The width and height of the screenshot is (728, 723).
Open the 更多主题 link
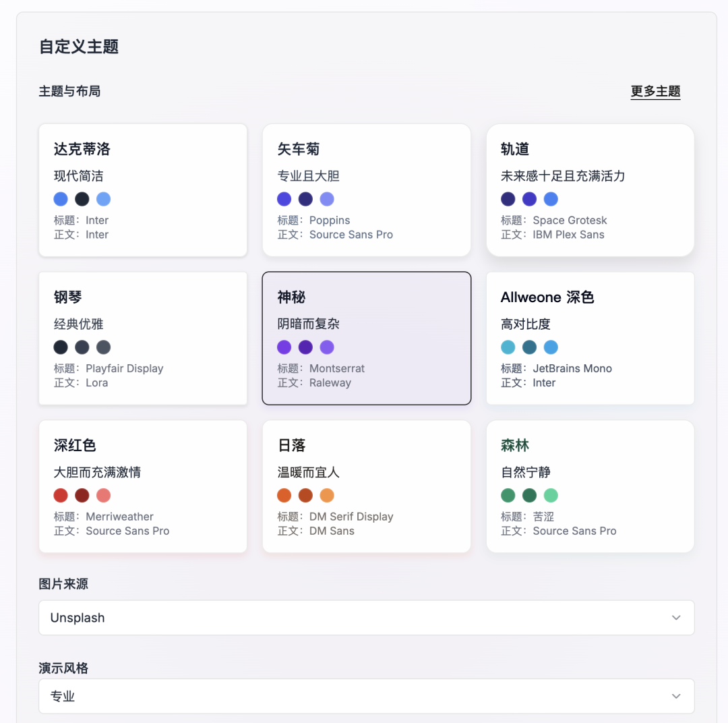655,91
